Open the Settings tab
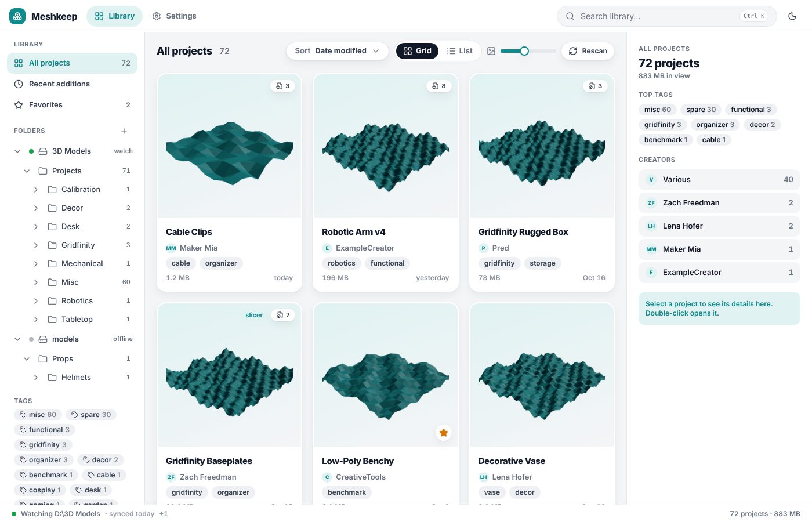812x522 pixels. (x=174, y=16)
